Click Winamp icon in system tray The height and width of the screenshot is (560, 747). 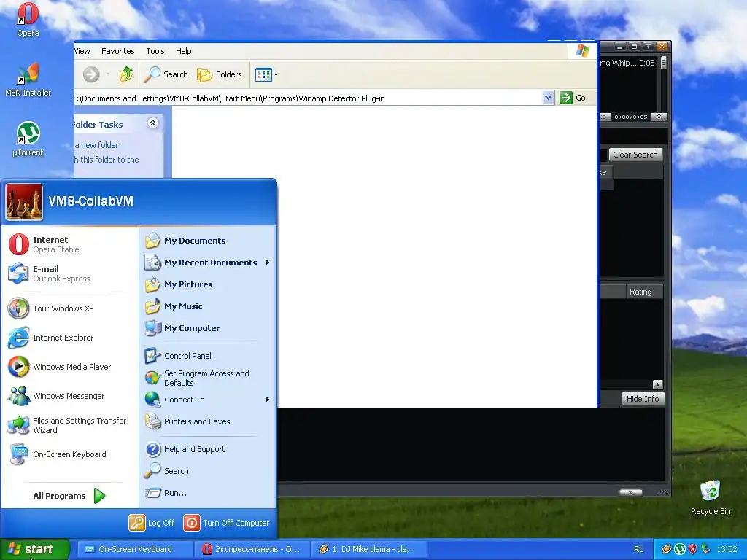[x=666, y=549]
